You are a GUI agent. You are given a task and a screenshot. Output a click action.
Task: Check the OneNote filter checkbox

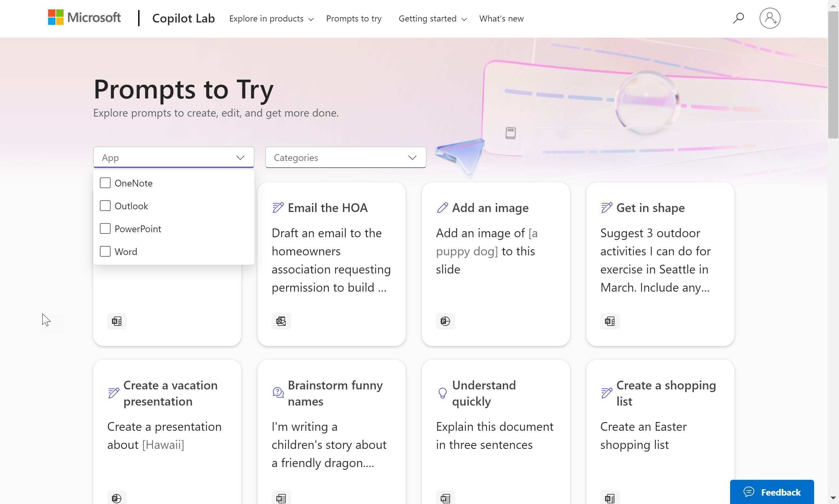click(x=105, y=183)
